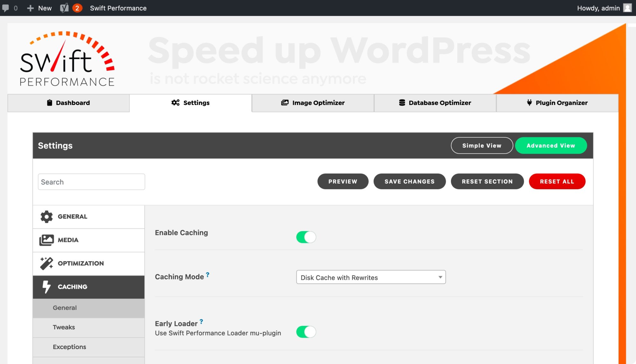This screenshot has height=364, width=636.
Task: Click the Reset All button
Action: (557, 181)
